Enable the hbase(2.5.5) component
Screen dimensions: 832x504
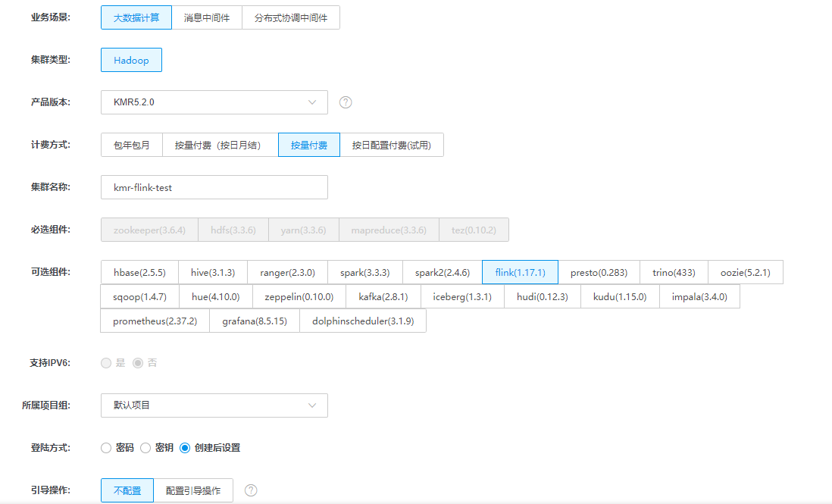coord(139,272)
